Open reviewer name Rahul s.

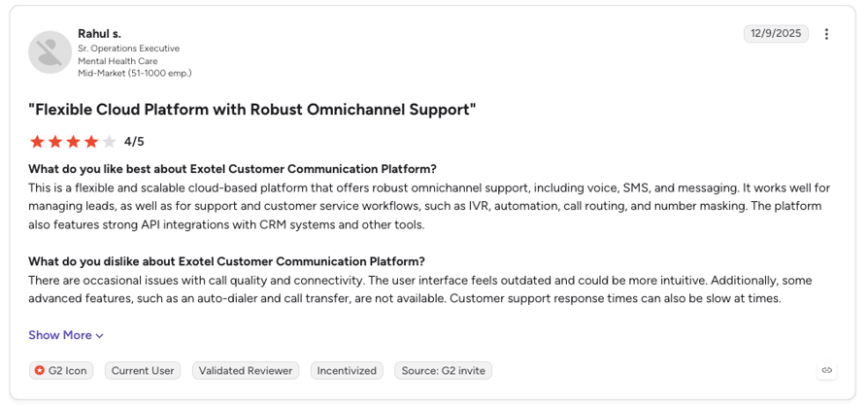[x=100, y=34]
